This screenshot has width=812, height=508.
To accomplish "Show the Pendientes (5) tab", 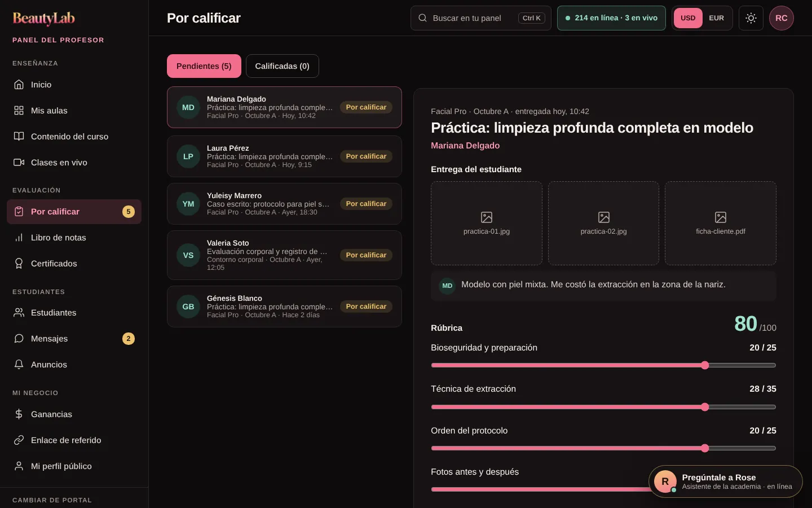I will (204, 66).
